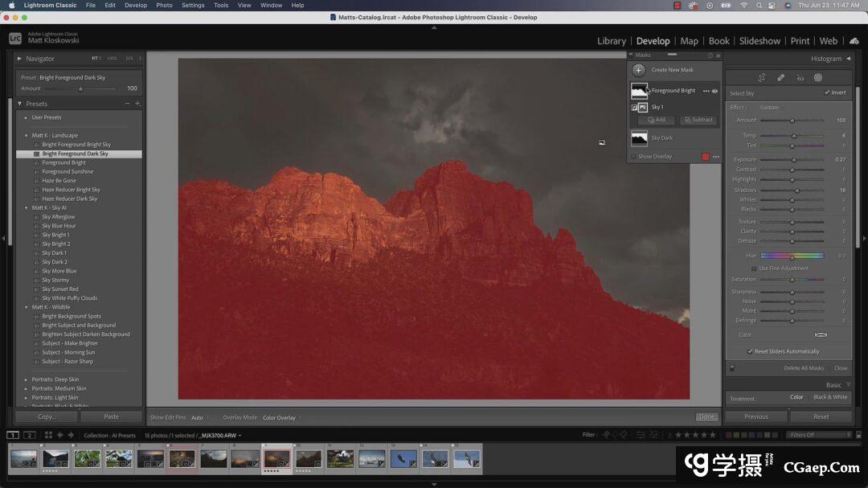The image size is (868, 488).
Task: Click the trash icon beside Delete All Masks
Action: point(732,368)
